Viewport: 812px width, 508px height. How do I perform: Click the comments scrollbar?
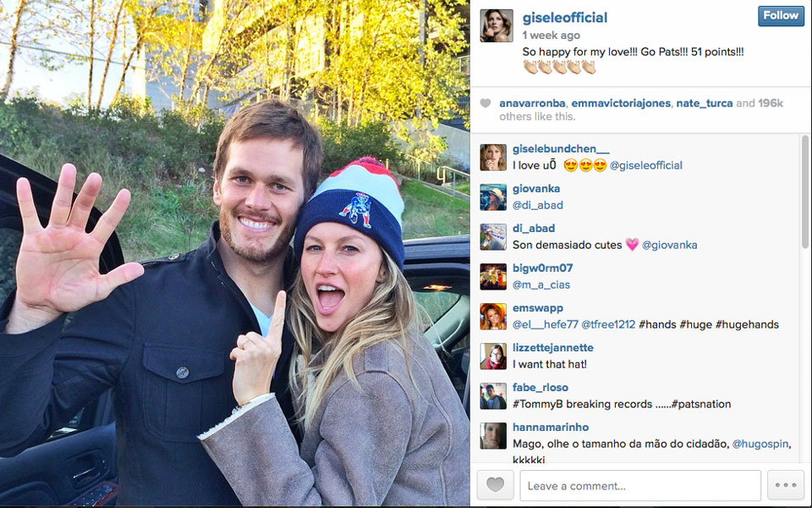[x=804, y=298]
